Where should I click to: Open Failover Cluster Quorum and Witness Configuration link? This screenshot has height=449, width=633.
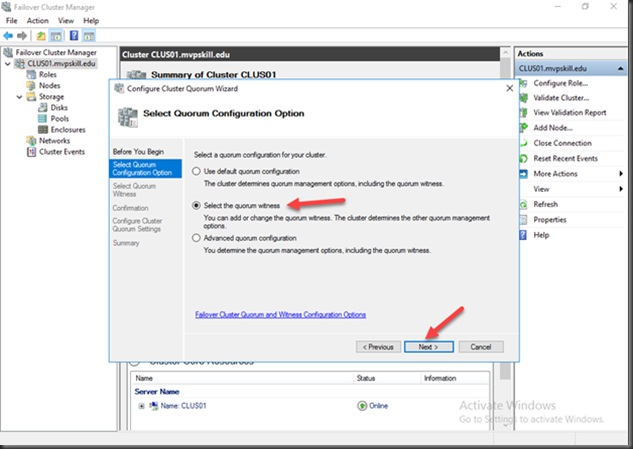pyautogui.click(x=281, y=315)
